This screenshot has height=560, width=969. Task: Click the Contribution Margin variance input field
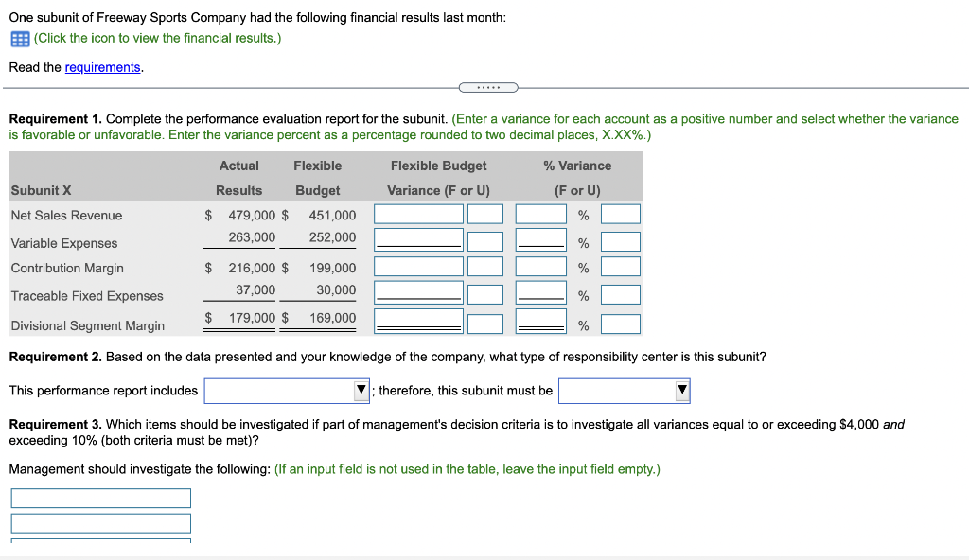click(418, 267)
